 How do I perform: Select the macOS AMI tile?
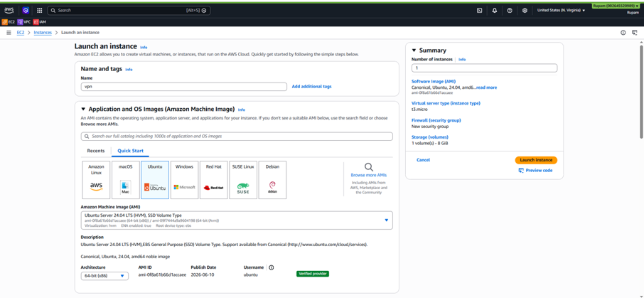point(126,180)
